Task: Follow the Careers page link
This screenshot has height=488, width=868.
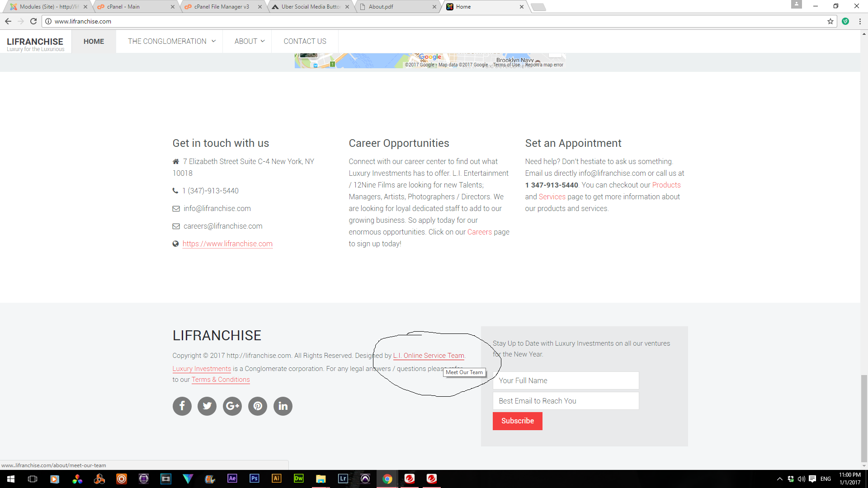Action: [479, 232]
